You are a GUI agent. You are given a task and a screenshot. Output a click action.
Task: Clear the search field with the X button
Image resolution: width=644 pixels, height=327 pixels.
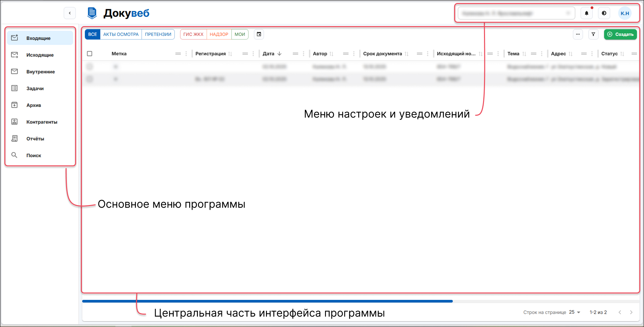[569, 13]
